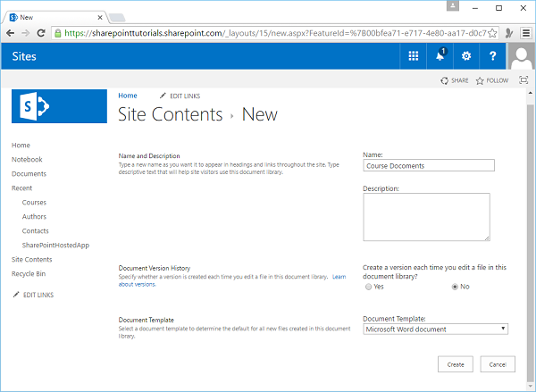This screenshot has height=392, width=536.
Task: Click the Cancel button
Action: (x=498, y=364)
